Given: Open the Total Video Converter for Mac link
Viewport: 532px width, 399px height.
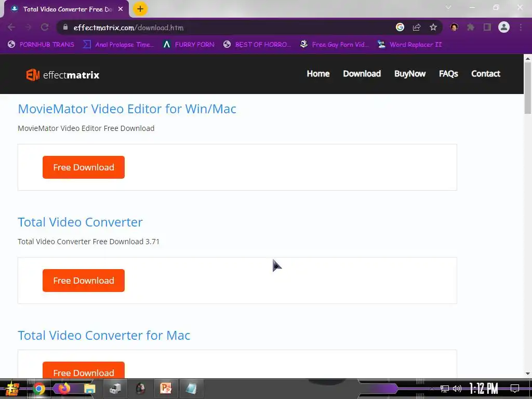Looking at the screenshot, I should tap(104, 336).
